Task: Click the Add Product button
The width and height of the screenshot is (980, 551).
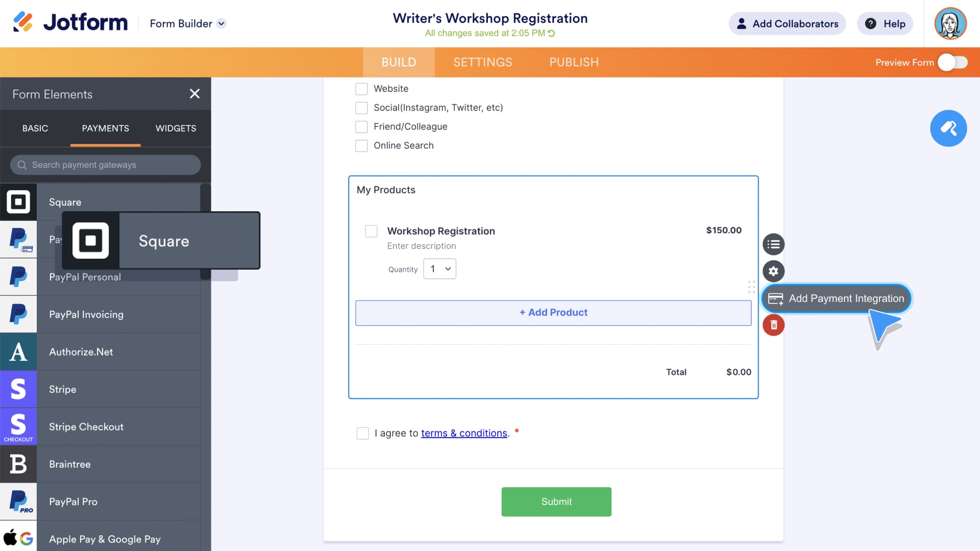Action: coord(553,313)
